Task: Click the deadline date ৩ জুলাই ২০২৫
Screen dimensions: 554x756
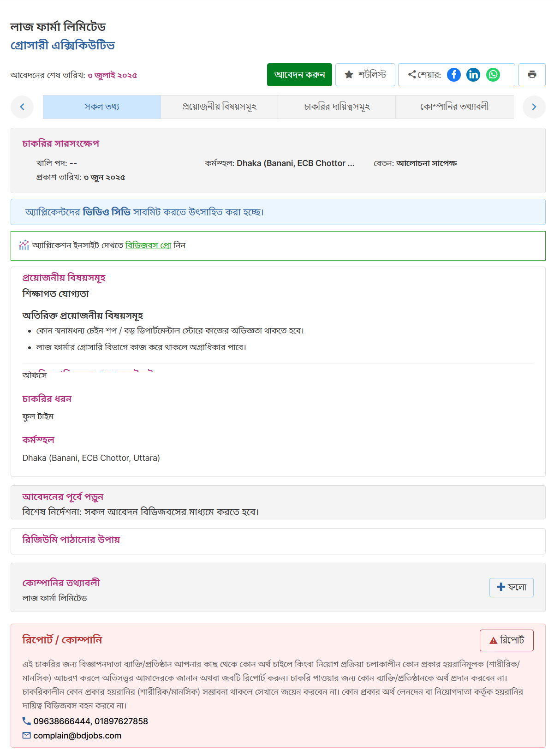Action: tap(112, 75)
